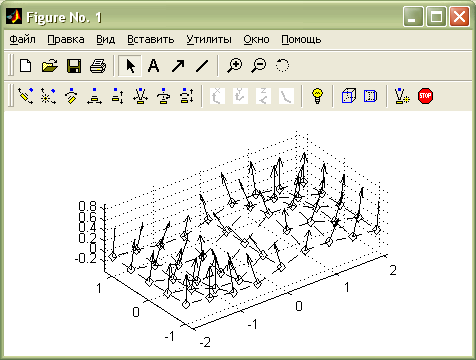Screen dimensions: 476x360
Task: Toggle the plot edit arrow selection tool
Action: (130, 66)
